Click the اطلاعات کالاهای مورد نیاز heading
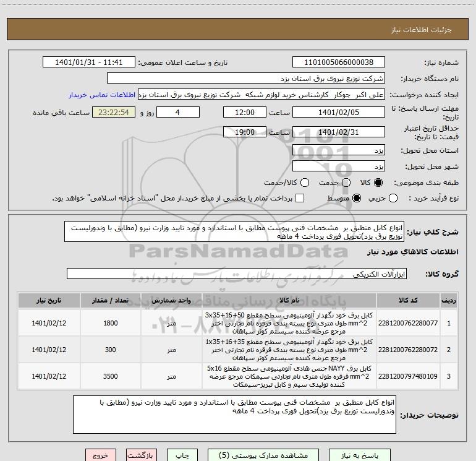The image size is (476, 461). coord(412,252)
